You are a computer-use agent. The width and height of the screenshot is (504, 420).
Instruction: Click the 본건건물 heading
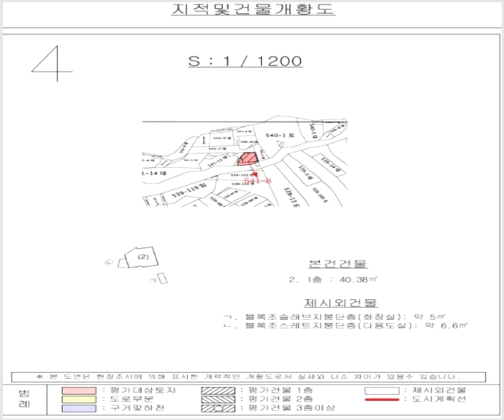pyautogui.click(x=338, y=263)
